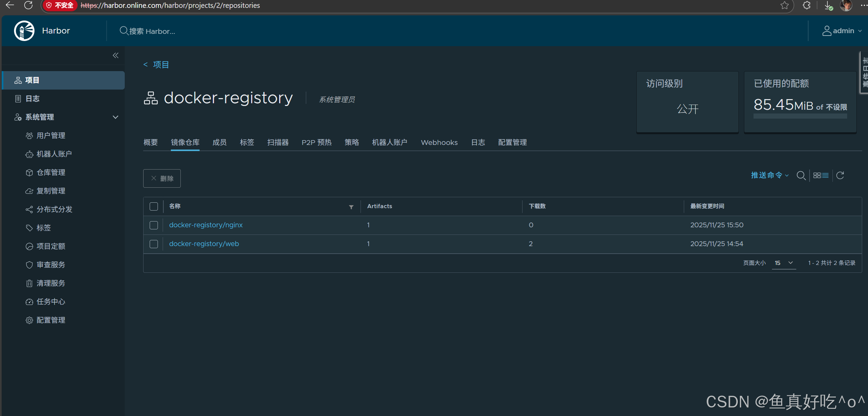This screenshot has width=868, height=416.
Task: Open Clean Up (清理服务) in sidebar
Action: pos(51,283)
